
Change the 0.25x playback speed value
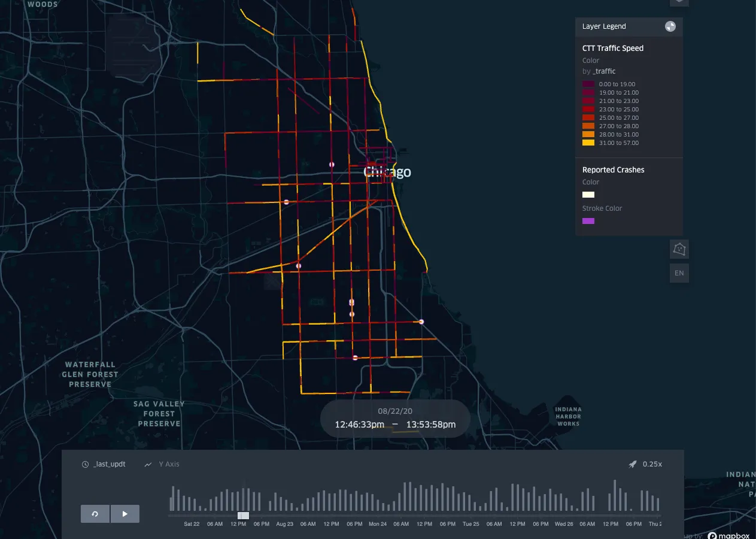tap(652, 464)
